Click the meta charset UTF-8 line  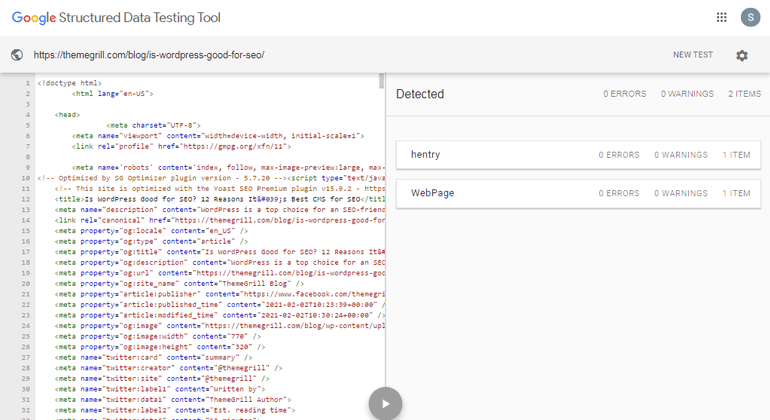(153, 125)
